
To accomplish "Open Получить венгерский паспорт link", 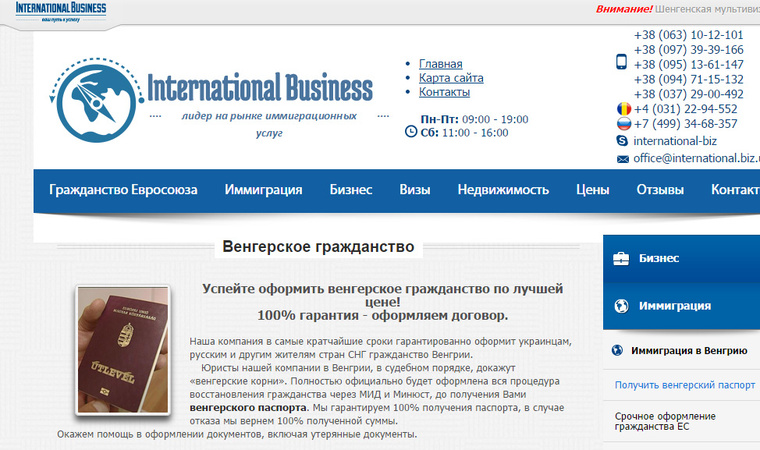I will tap(685, 385).
